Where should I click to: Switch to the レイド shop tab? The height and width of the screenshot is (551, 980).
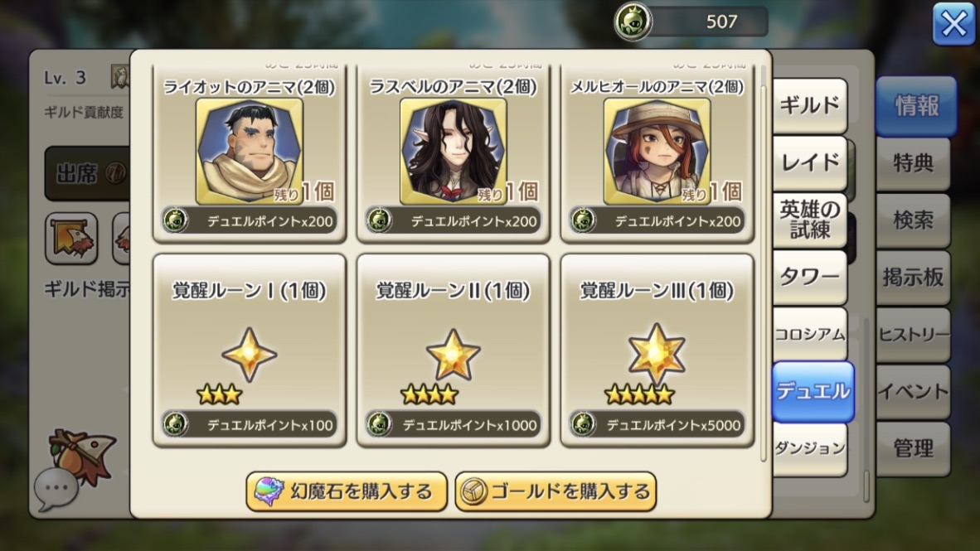pos(810,163)
